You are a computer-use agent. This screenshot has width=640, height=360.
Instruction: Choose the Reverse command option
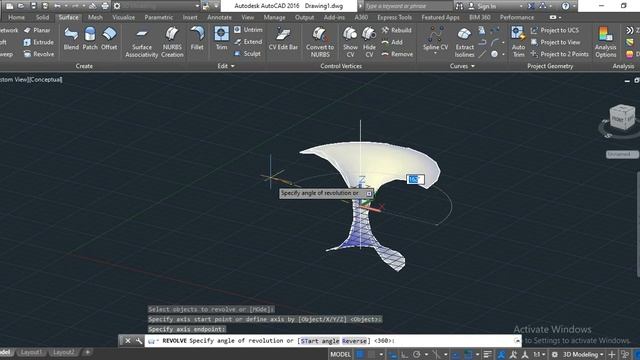click(354, 340)
